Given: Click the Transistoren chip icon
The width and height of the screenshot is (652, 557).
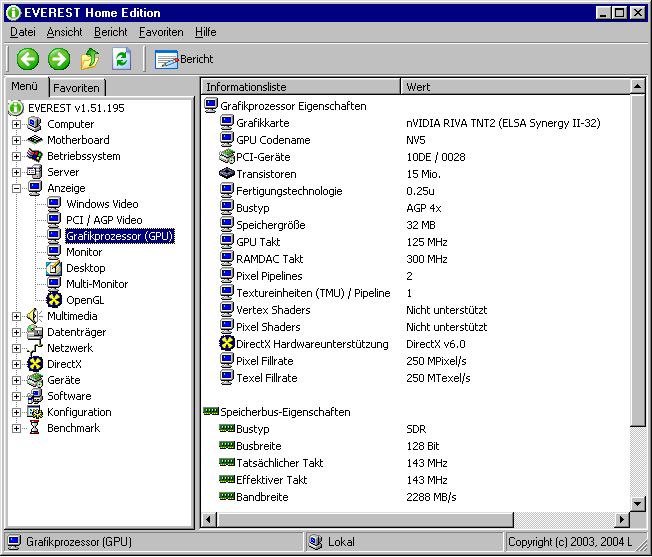Looking at the screenshot, I should (x=227, y=173).
